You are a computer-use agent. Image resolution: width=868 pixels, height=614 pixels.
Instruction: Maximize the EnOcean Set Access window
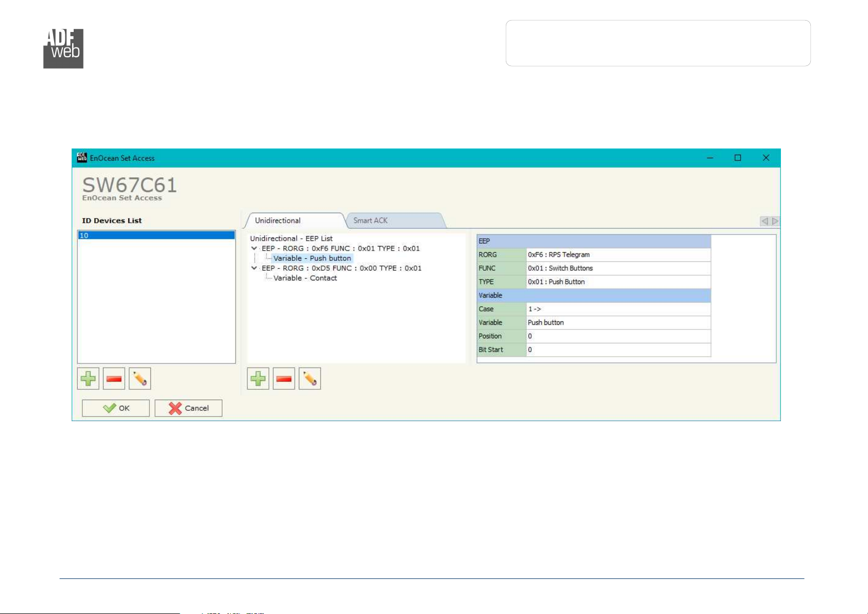738,158
